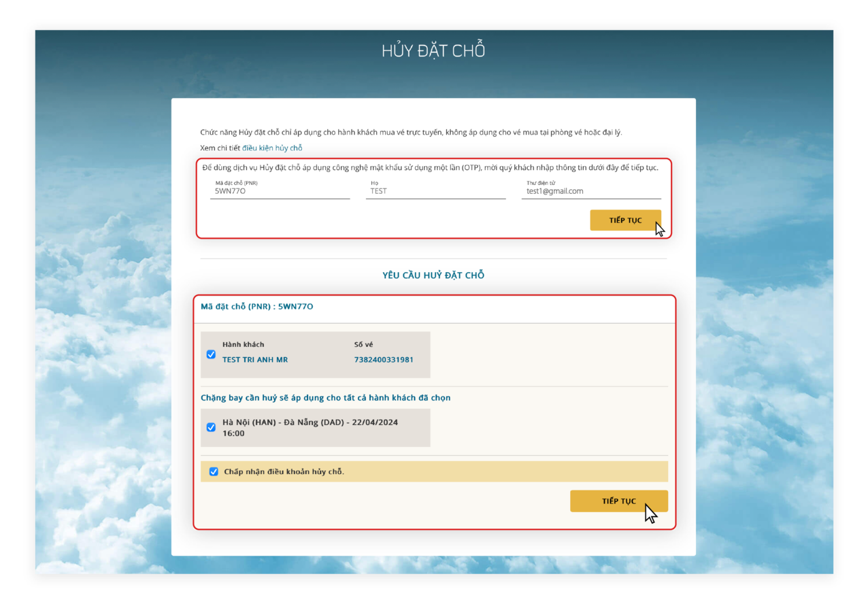868x604 pixels.
Task: Select the Thư điện tử email field
Action: 590,191
